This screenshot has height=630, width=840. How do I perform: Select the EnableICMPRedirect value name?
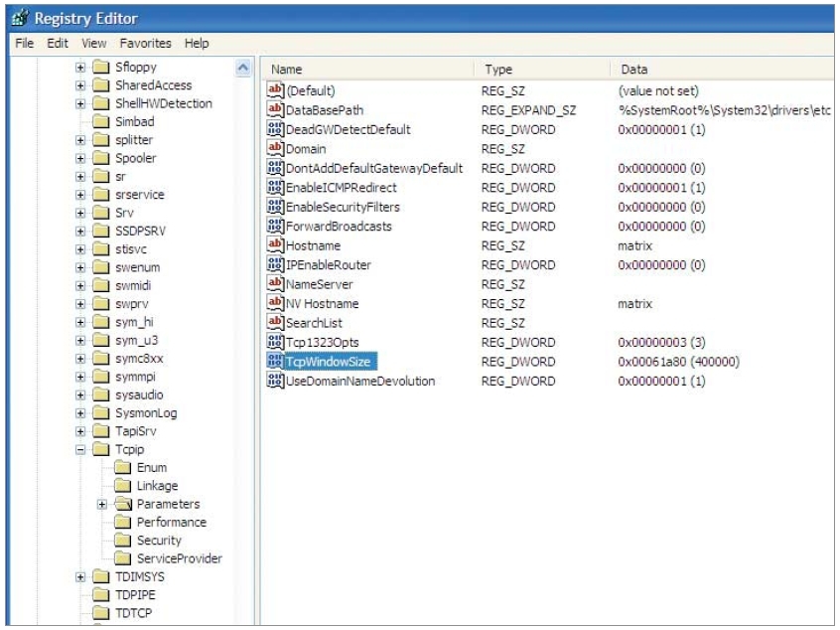[x=342, y=187]
